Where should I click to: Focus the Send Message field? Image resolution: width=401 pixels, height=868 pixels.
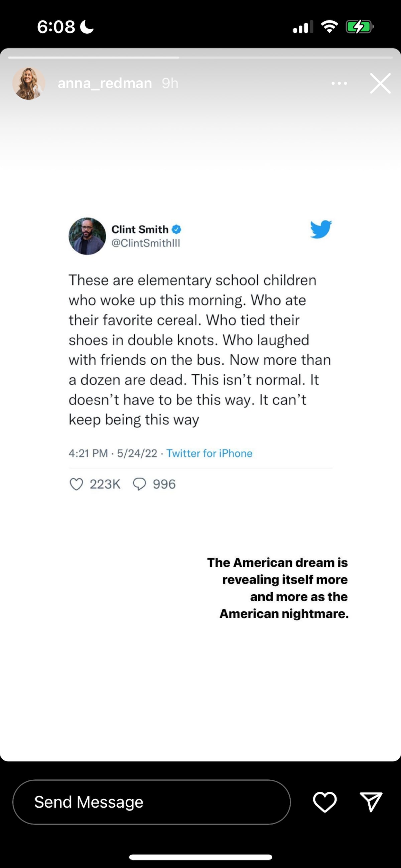(x=152, y=802)
